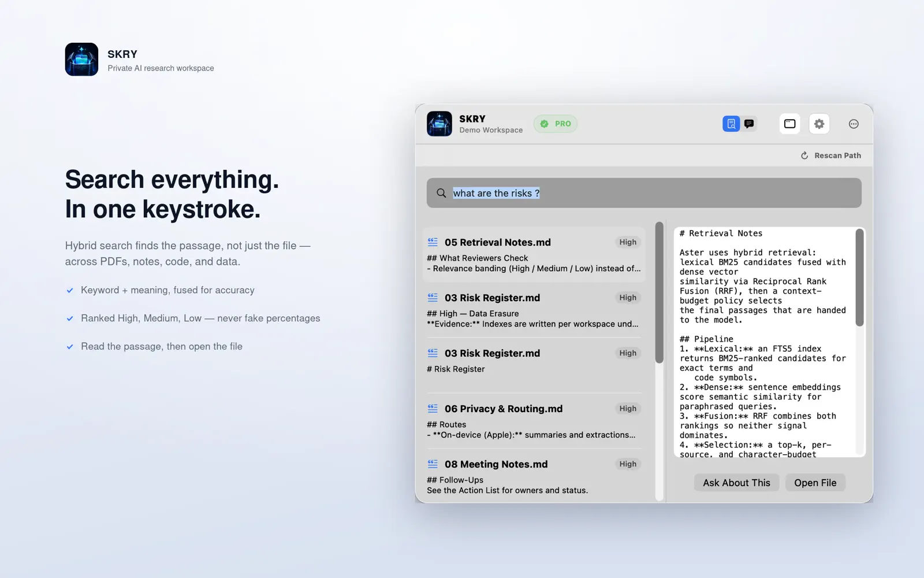Click 'Private AI research workspace' tagline
The image size is (924, 578).
click(x=161, y=68)
